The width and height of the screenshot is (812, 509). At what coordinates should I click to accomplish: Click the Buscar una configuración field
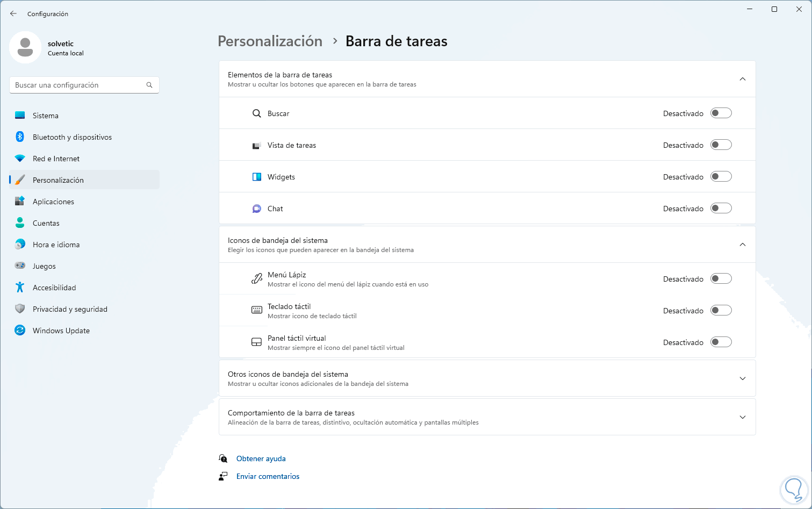coord(78,85)
